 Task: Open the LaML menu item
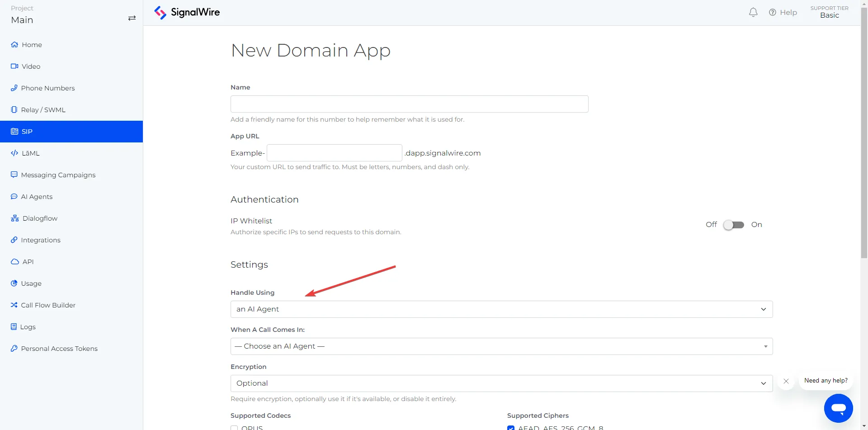31,153
